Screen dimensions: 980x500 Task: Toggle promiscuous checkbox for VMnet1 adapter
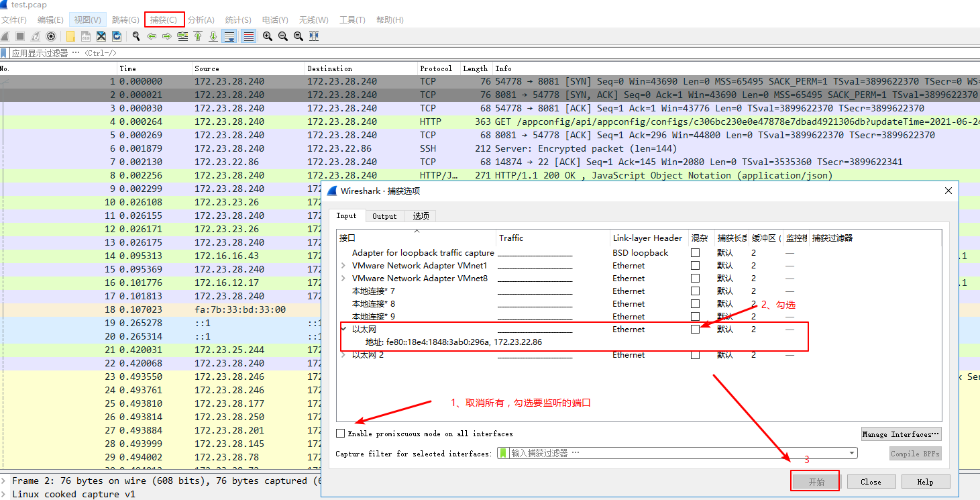pyautogui.click(x=695, y=265)
